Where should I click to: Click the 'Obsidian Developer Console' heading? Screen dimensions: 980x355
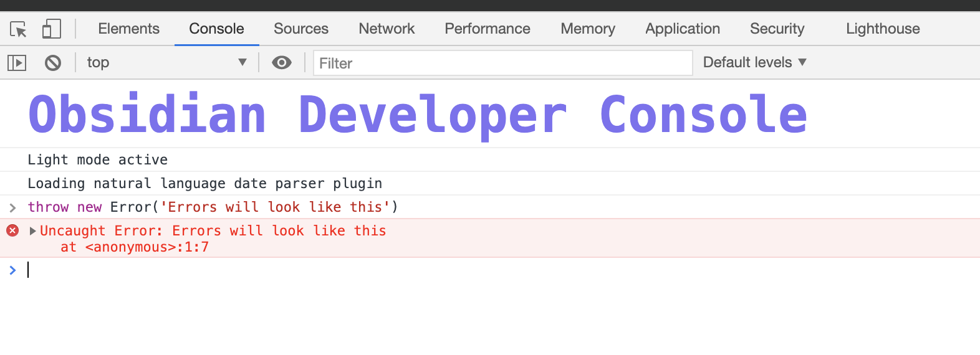coord(418,115)
